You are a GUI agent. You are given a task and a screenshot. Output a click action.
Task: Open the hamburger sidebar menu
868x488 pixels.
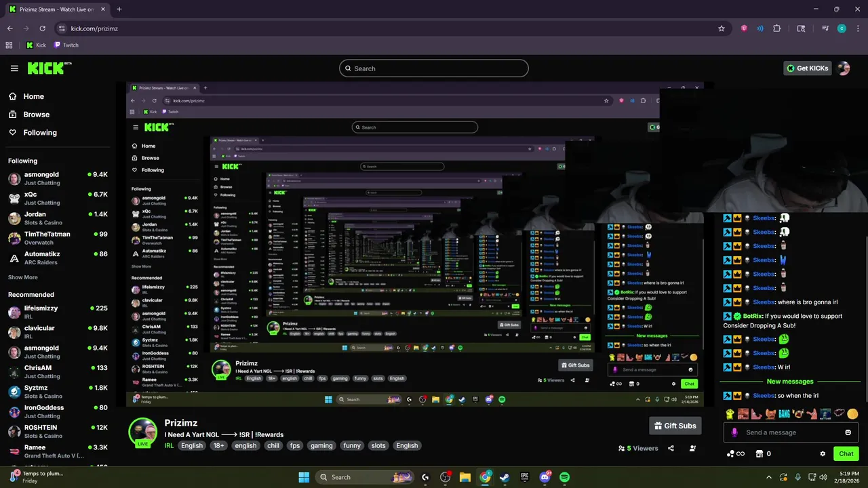tap(14, 68)
